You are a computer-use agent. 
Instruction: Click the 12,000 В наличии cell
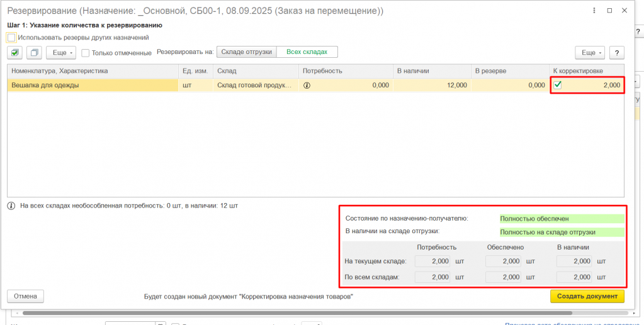coord(432,85)
